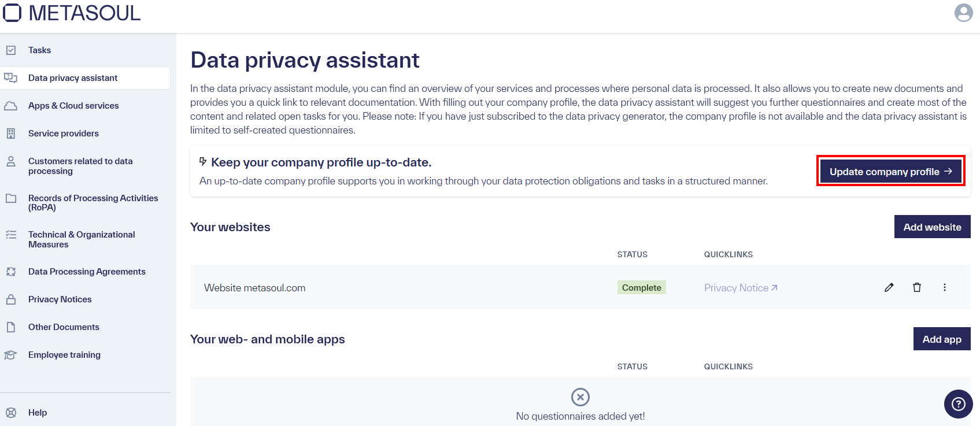Viewport: 980px width, 426px height.
Task: Delete the metasoul.com website with trash icon
Action: point(917,287)
